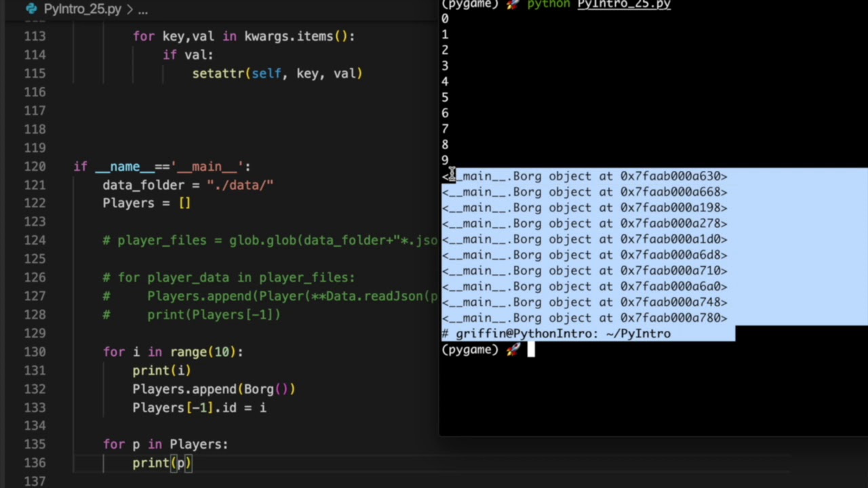This screenshot has height=488, width=868.
Task: Click line number 113 in gutter
Action: point(35,36)
